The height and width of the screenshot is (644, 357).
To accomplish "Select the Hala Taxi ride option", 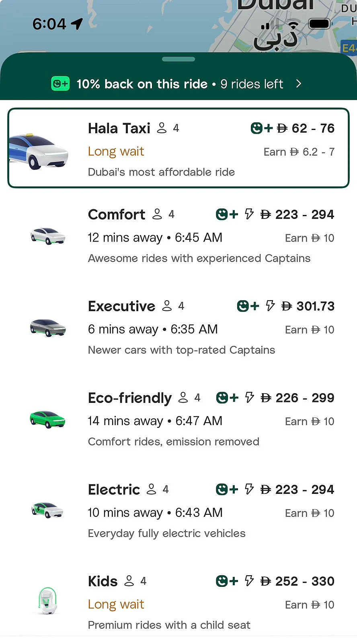I will tap(178, 148).
